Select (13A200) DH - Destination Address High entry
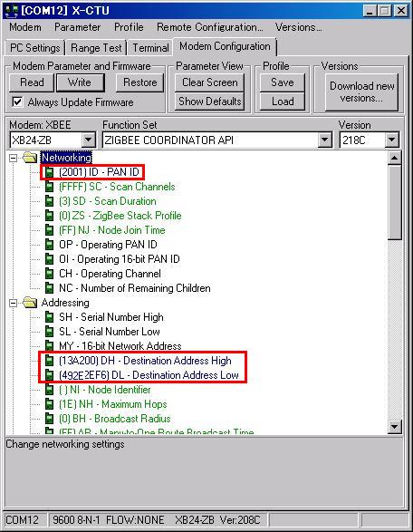413x532 pixels. 145,361
